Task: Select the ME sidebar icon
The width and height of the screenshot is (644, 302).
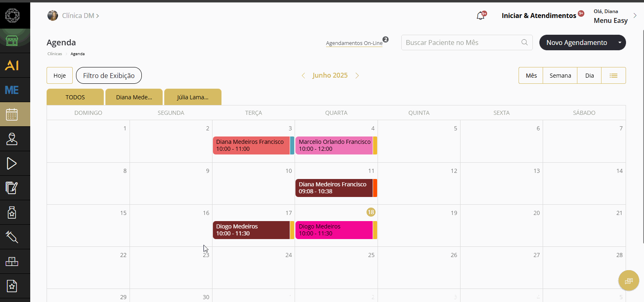Action: [12, 90]
